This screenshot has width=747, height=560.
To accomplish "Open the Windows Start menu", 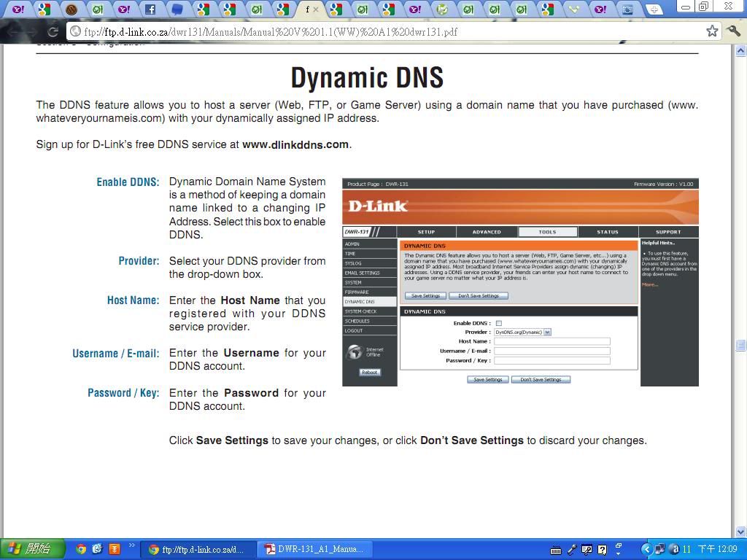I will click(33, 549).
